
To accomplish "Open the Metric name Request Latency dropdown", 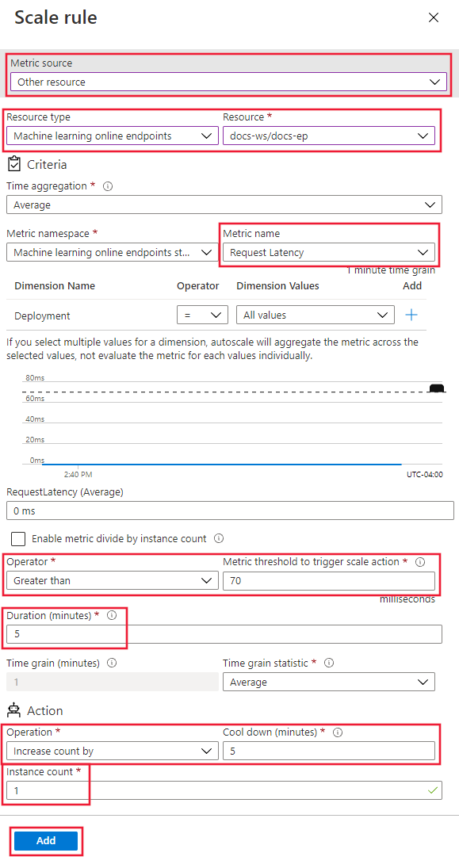I will pyautogui.click(x=329, y=252).
